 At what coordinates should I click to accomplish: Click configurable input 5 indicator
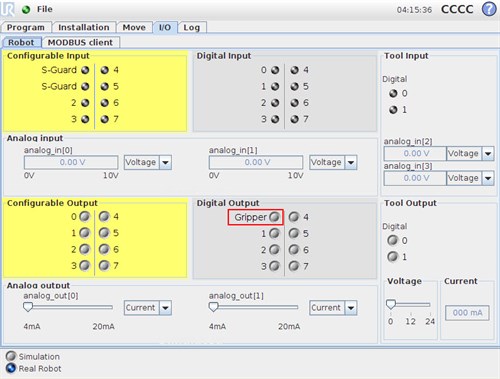click(105, 86)
